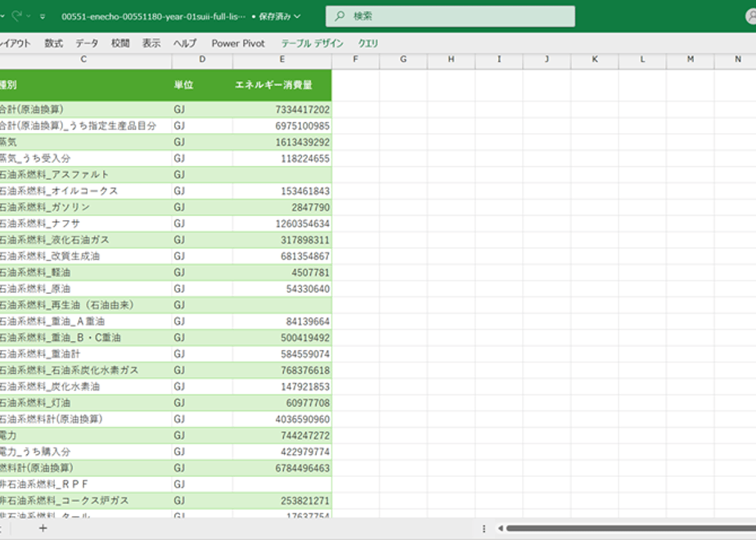
Task: Click the エネルギー消費量 table header cell
Action: 282,85
